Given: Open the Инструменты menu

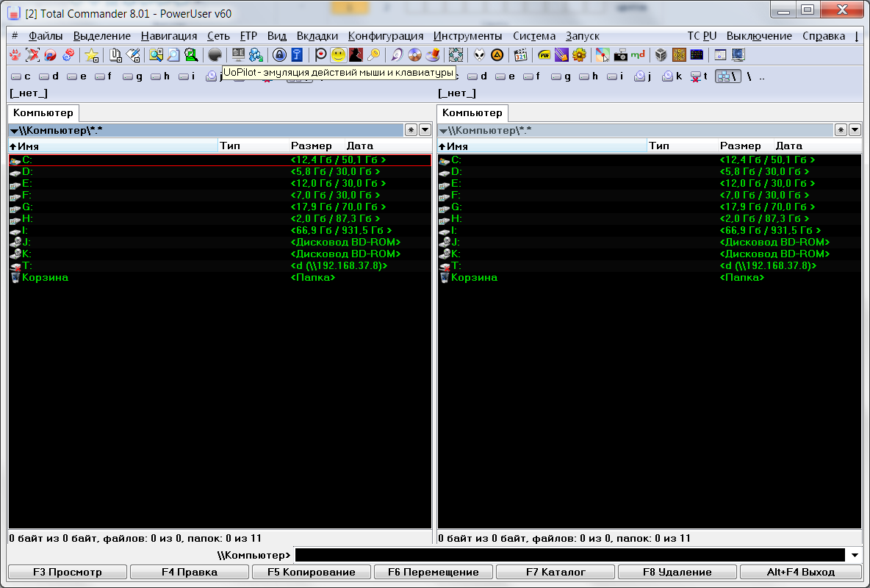Looking at the screenshot, I should point(467,36).
